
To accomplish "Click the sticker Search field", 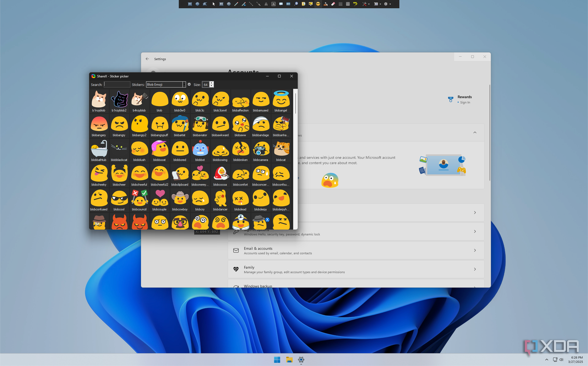I will tap(117, 84).
